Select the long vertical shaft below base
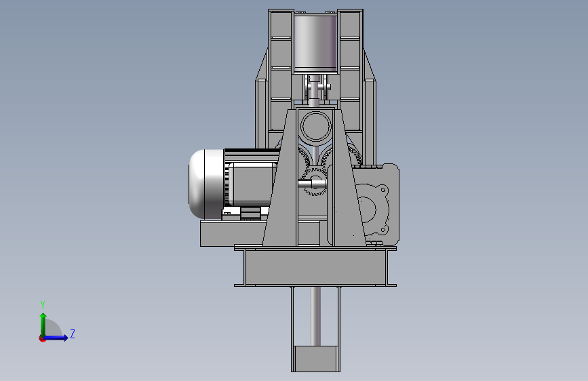The height and width of the screenshot is (381, 588). [x=315, y=316]
